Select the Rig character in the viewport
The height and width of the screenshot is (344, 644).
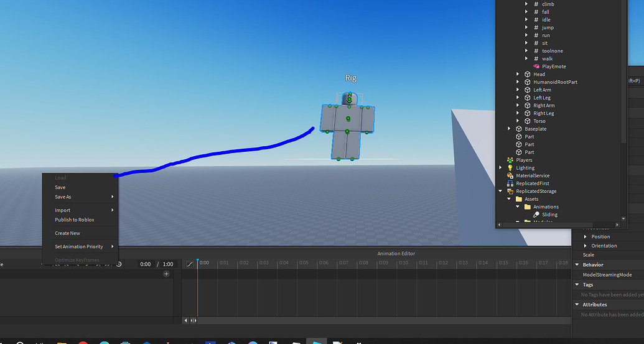(x=347, y=126)
